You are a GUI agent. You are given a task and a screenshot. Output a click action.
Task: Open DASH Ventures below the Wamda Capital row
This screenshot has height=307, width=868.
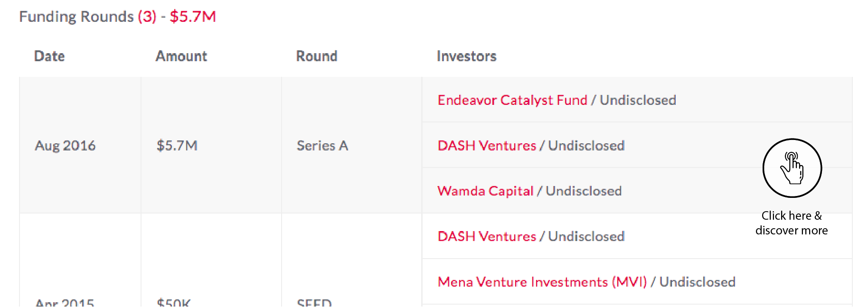[486, 236]
